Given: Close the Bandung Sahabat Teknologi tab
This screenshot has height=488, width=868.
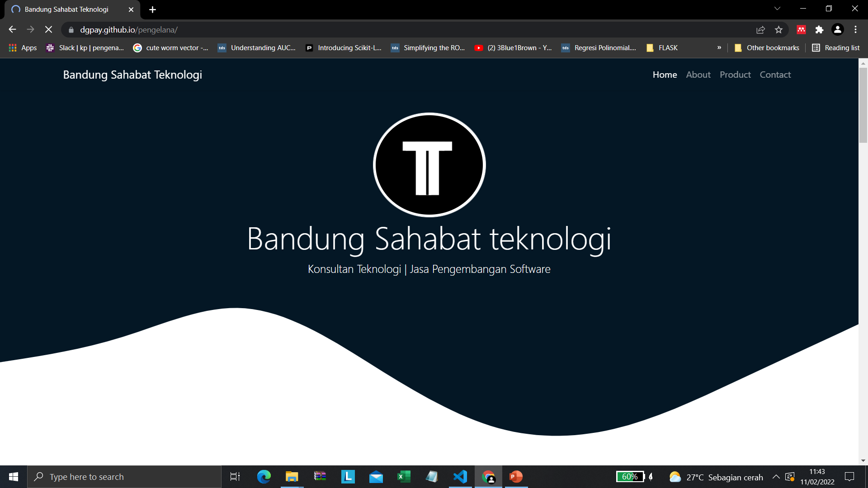Looking at the screenshot, I should 131,9.
